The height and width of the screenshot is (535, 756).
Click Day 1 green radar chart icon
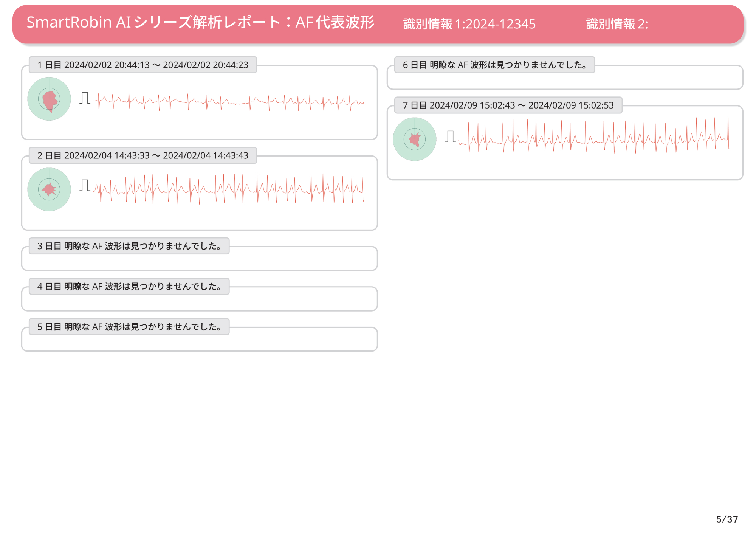click(49, 99)
